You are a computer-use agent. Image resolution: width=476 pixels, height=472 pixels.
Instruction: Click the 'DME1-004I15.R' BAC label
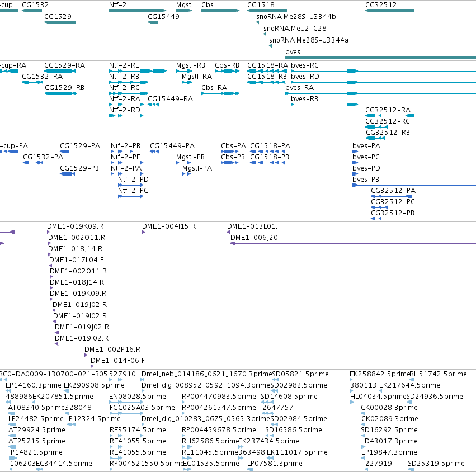click(x=169, y=226)
